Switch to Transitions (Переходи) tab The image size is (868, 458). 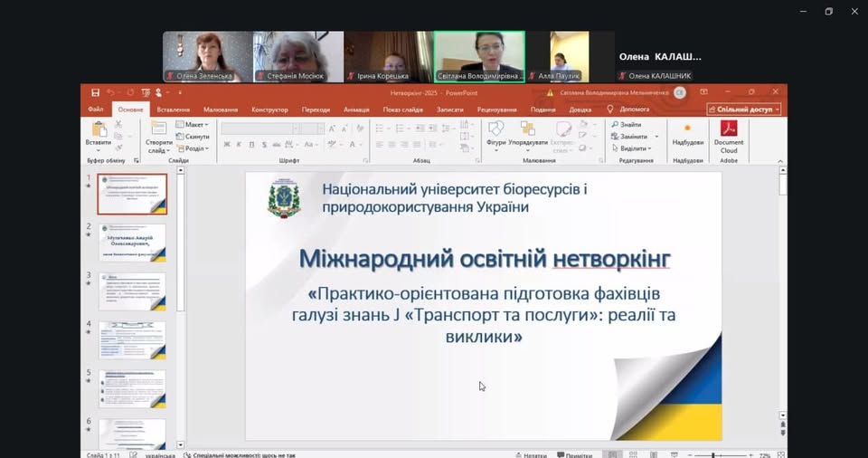[x=316, y=110]
